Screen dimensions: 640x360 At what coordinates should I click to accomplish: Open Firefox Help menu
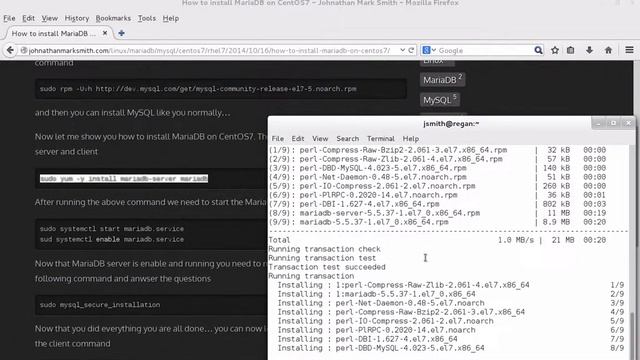click(x=171, y=18)
